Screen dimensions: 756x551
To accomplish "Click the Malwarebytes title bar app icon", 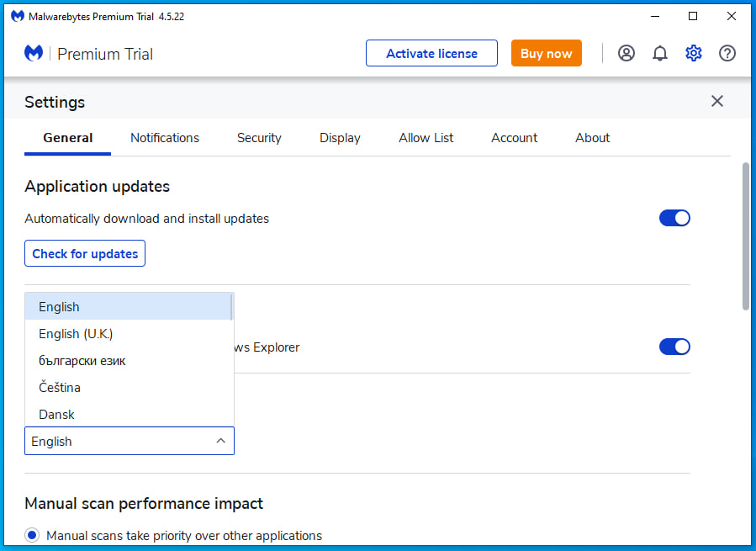I will tap(18, 17).
